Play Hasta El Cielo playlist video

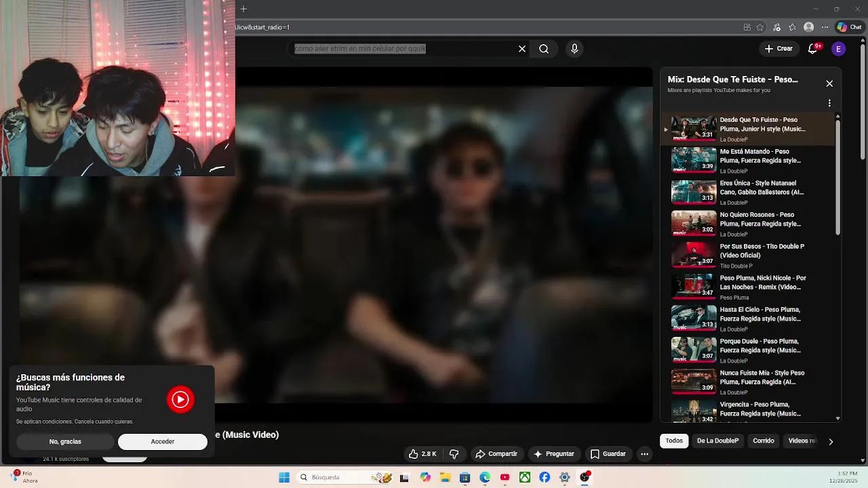749,319
